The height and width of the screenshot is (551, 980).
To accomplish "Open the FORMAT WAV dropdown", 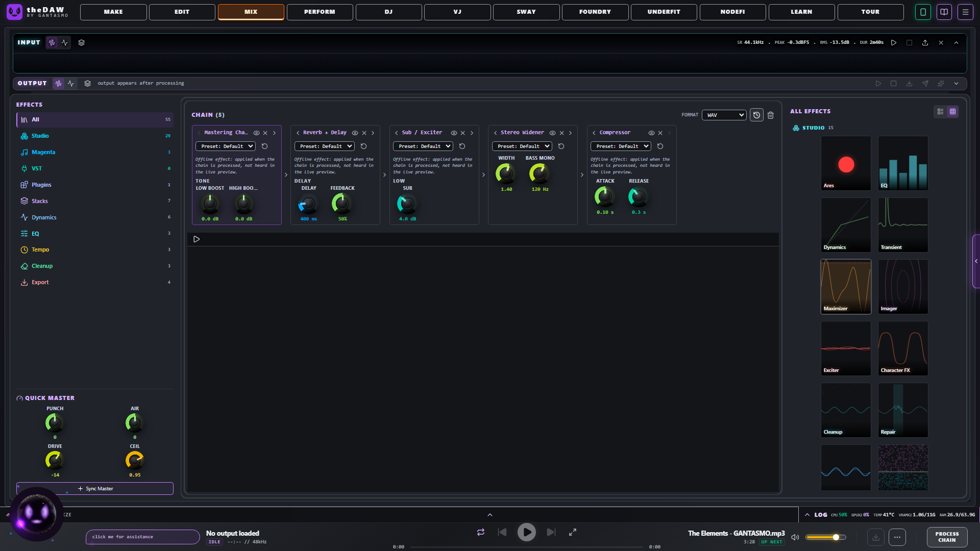I will click(x=724, y=115).
